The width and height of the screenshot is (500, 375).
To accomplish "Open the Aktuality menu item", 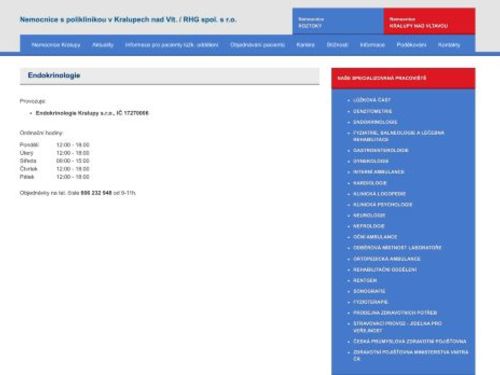I will 103,45.
